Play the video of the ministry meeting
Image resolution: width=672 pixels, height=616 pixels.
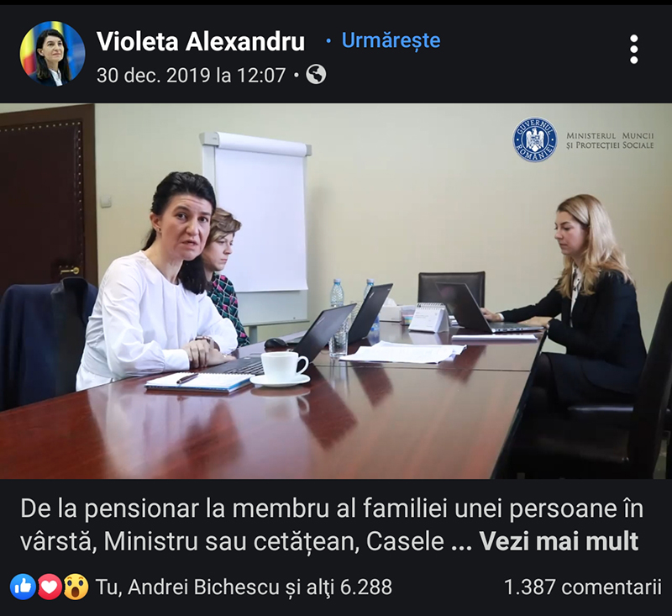point(336,291)
